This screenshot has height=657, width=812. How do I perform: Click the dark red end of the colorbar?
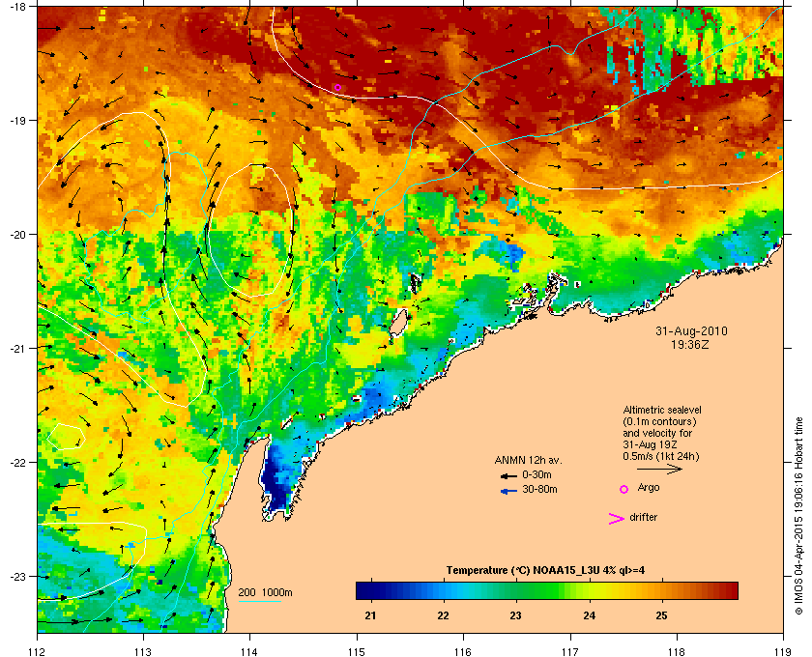729,590
